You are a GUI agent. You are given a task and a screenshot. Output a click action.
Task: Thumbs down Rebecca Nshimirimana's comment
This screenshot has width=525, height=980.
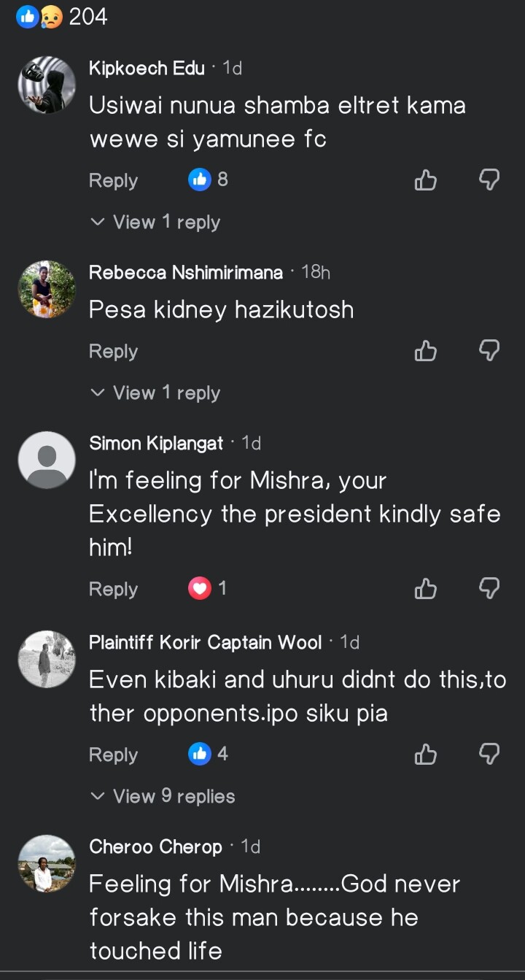point(489,351)
